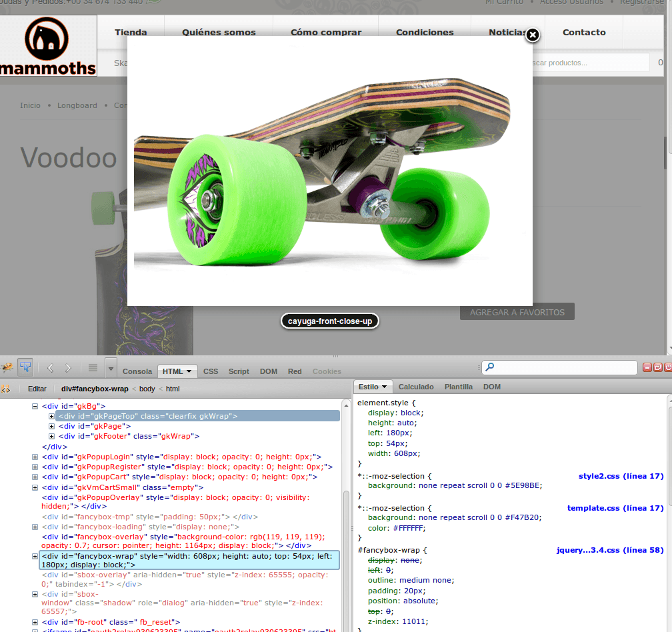The image size is (672, 632).
Task: Expand the gkVmCartSmall div node
Action: (x=35, y=487)
